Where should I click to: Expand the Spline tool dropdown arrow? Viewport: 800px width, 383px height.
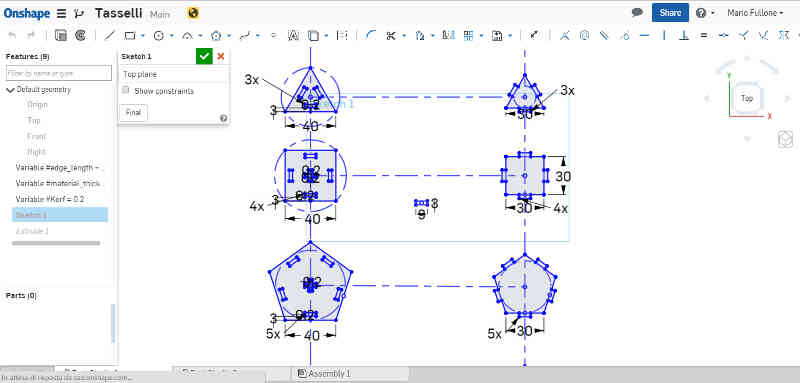click(258, 35)
